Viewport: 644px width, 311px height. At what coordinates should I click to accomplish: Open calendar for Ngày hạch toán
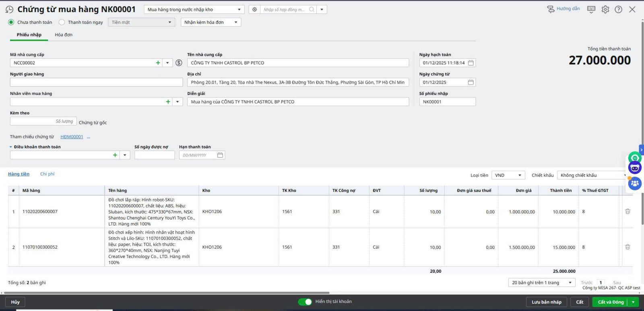click(x=471, y=63)
